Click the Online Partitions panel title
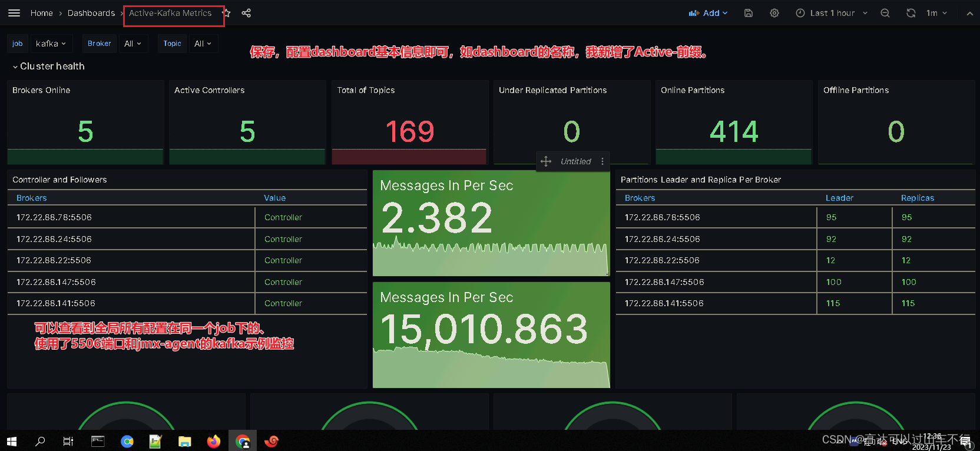The image size is (980, 451). click(x=693, y=90)
